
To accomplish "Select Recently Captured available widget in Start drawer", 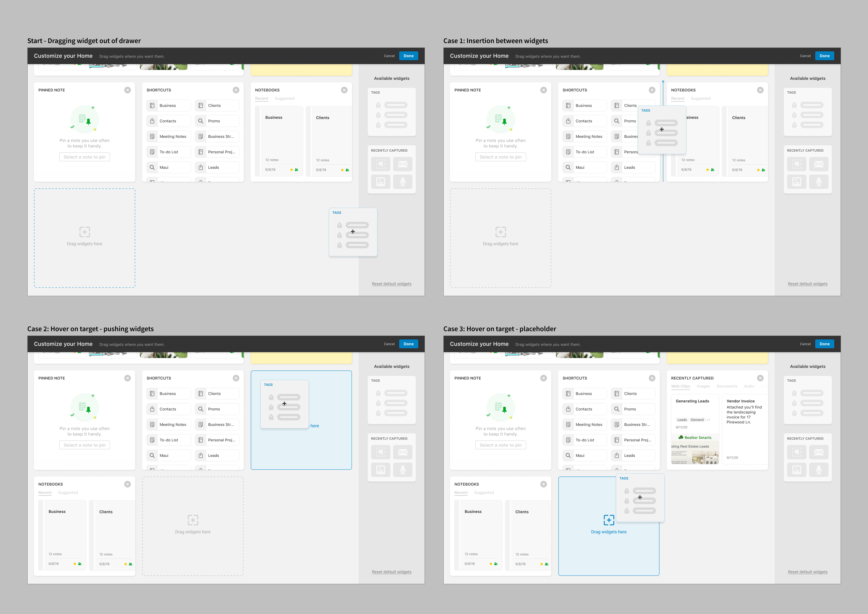I will tap(392, 170).
